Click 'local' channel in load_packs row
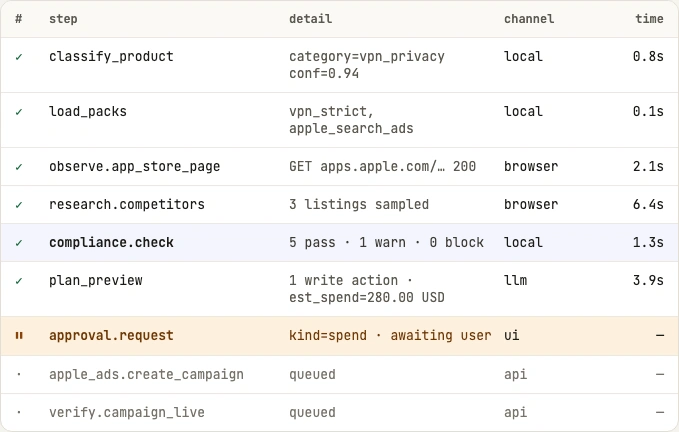 tap(523, 112)
